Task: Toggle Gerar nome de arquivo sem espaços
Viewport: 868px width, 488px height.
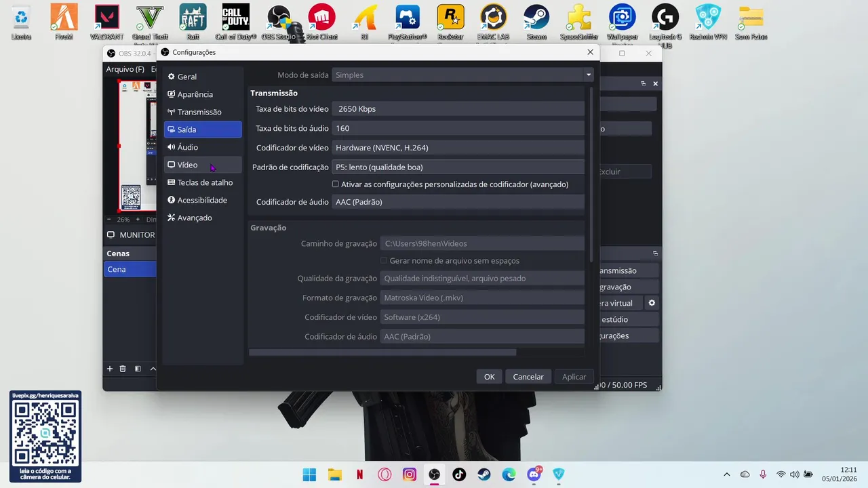Action: (x=384, y=260)
